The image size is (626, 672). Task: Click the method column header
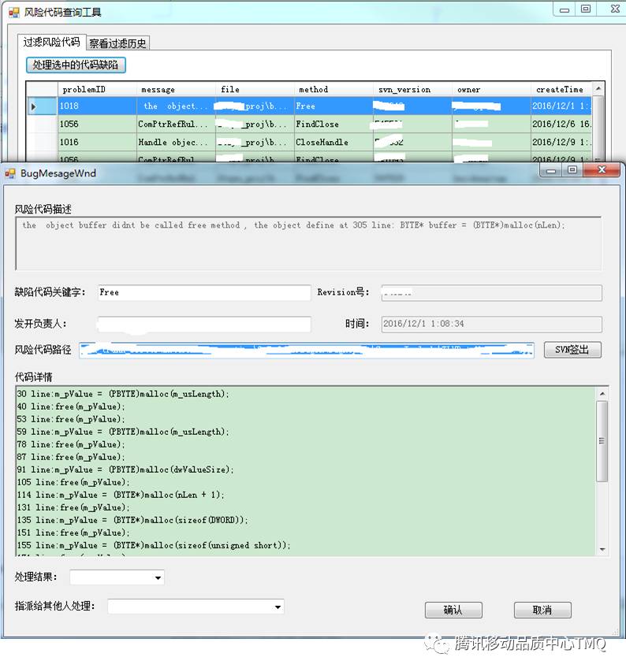[334, 90]
